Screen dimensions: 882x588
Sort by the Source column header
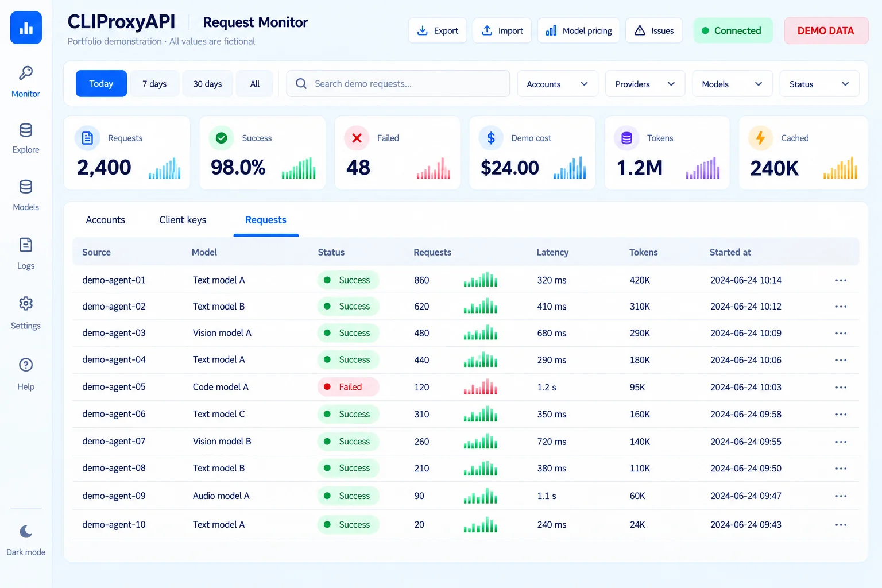click(x=96, y=252)
